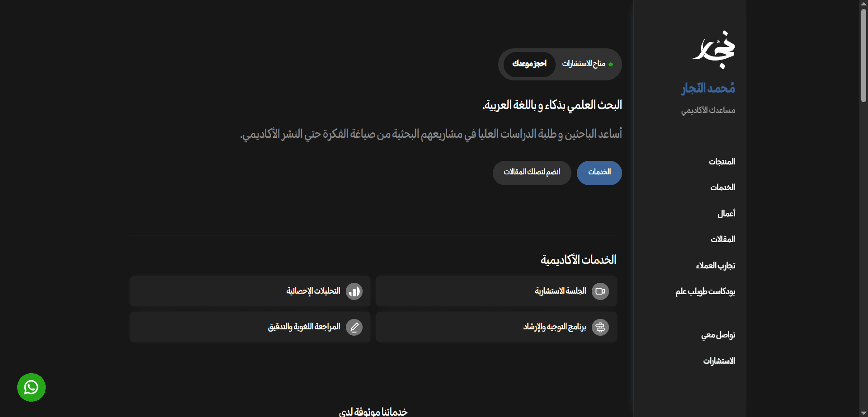868x417 pixels.
Task: Open المقالات sidebar menu item
Action: 723,239
